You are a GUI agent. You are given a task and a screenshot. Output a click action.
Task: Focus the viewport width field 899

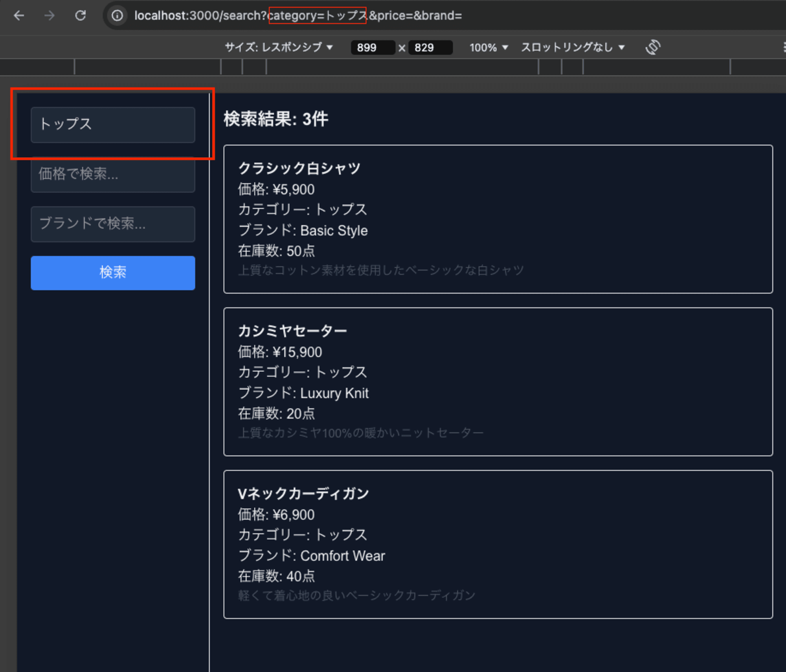373,48
